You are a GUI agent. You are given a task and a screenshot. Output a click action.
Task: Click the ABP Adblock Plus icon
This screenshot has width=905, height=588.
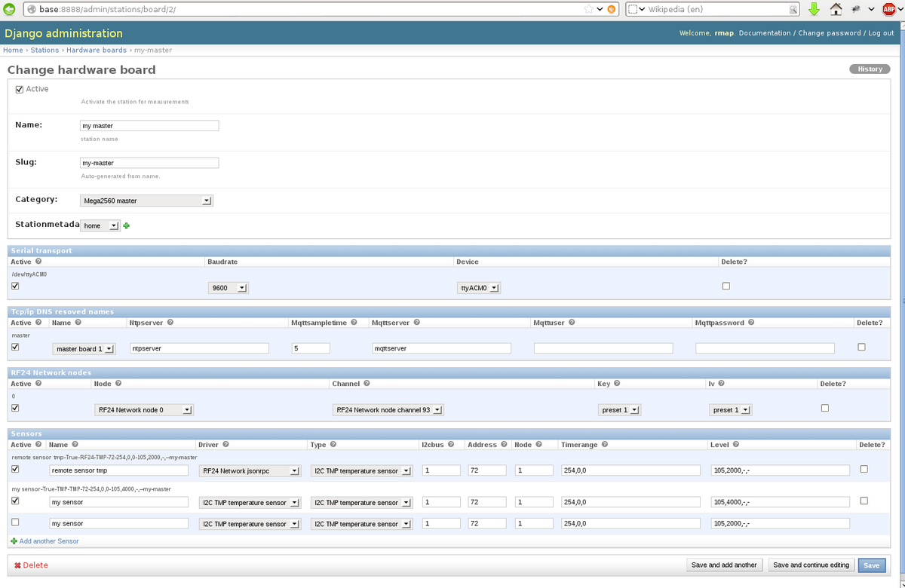tap(889, 9)
